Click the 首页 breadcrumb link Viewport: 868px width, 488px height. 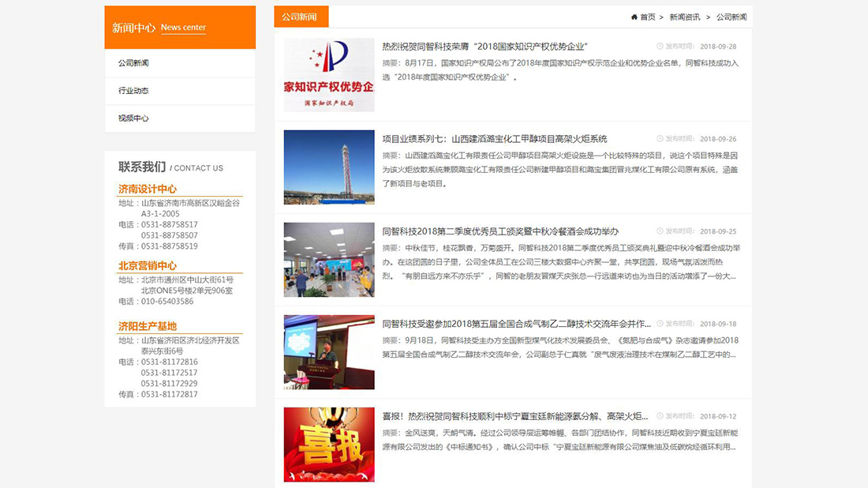(x=646, y=16)
